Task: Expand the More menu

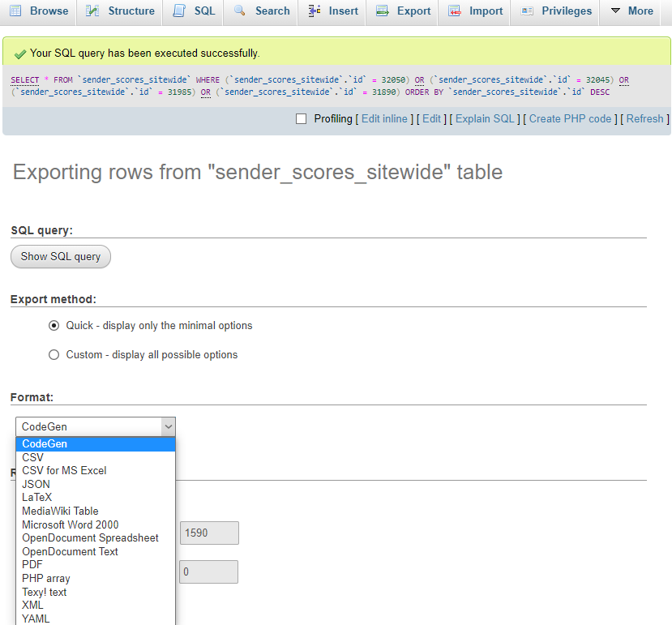Action: (x=631, y=11)
